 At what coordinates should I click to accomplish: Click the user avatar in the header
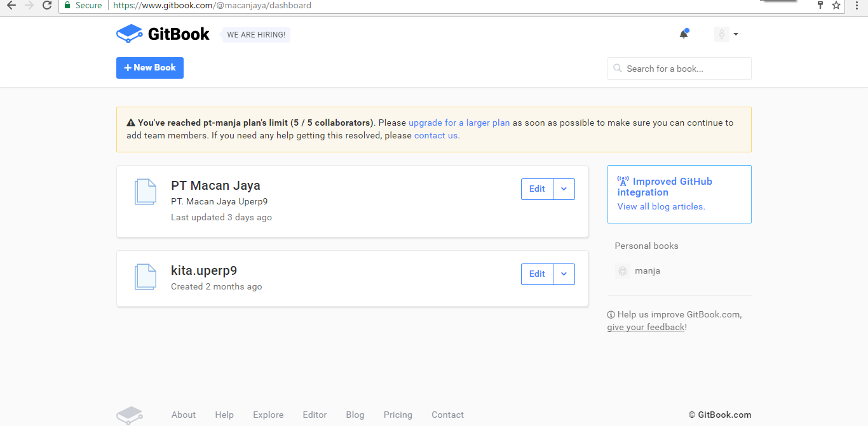(x=721, y=34)
